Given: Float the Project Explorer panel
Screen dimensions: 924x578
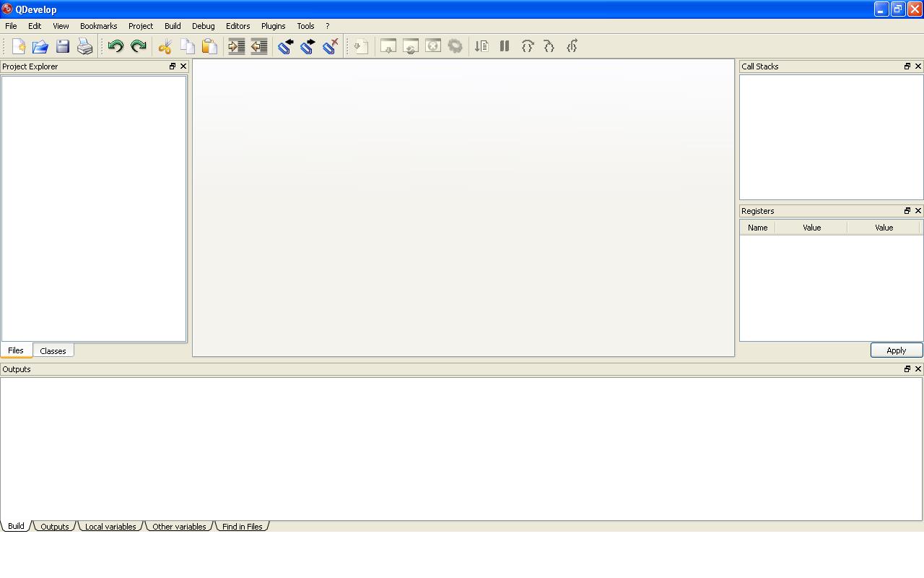Looking at the screenshot, I should [173, 66].
